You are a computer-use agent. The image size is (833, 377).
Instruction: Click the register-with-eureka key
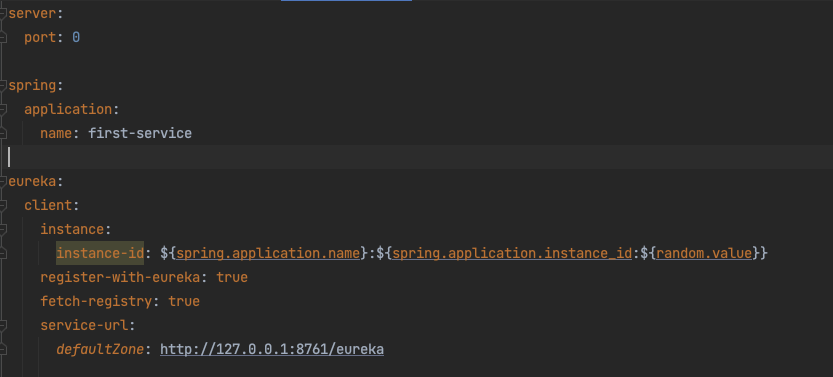120,277
